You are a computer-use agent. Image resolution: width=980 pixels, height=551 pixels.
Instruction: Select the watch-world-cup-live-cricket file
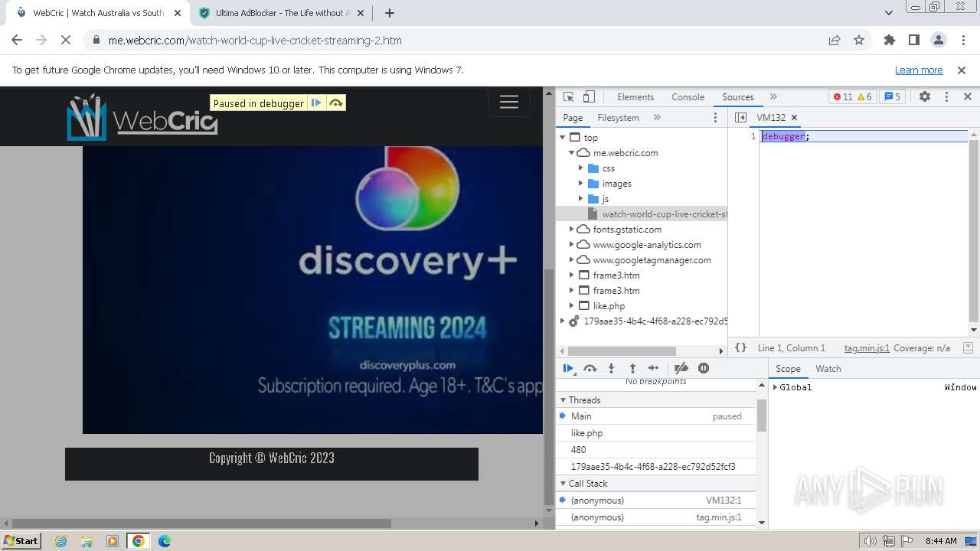pyautogui.click(x=642, y=214)
